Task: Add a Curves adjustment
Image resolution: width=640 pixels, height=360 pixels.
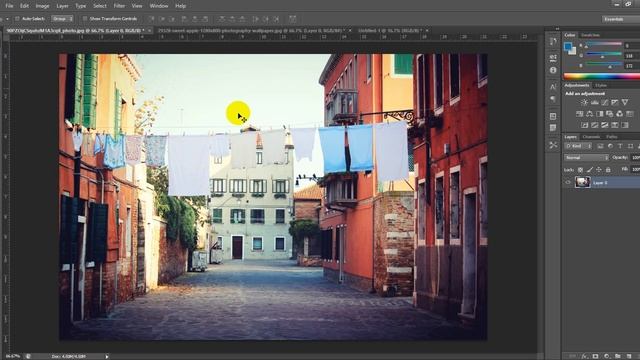Action: point(604,102)
